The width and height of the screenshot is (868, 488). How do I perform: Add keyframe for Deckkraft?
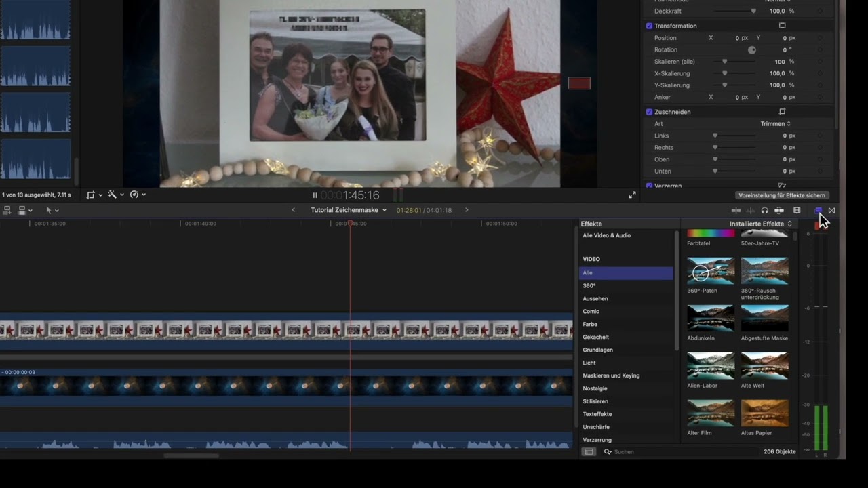click(x=821, y=12)
